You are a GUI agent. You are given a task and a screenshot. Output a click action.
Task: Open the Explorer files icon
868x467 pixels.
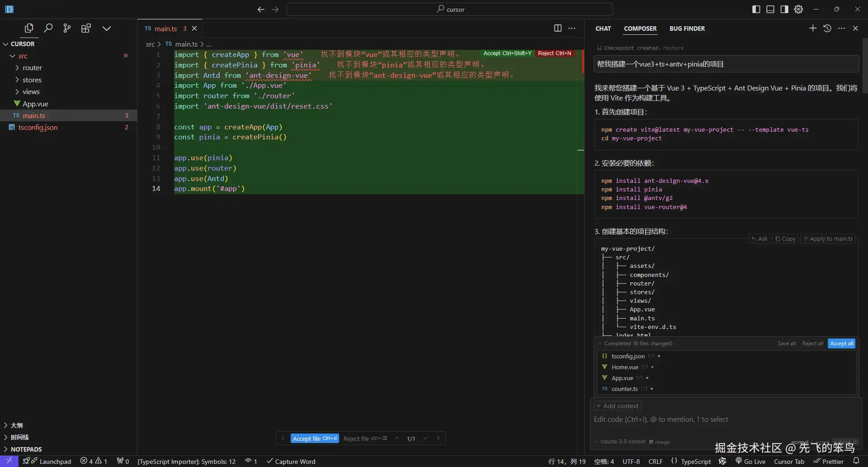[29, 28]
